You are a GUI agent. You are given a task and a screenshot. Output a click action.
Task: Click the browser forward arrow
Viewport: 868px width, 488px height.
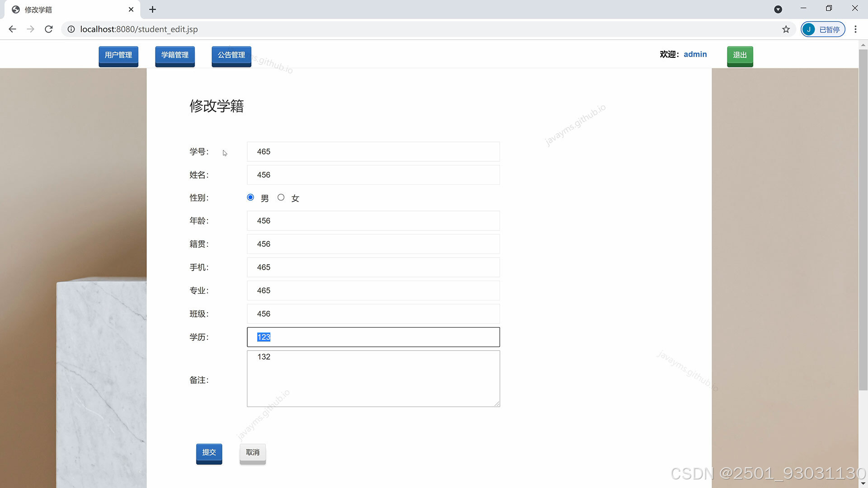click(x=30, y=29)
